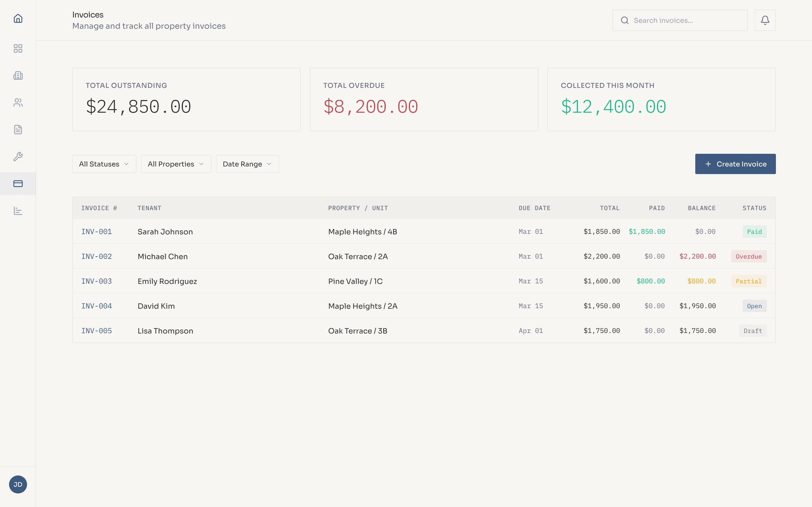812x507 pixels.
Task: Click the Overdue badge for Michael Chen
Action: [x=749, y=256]
